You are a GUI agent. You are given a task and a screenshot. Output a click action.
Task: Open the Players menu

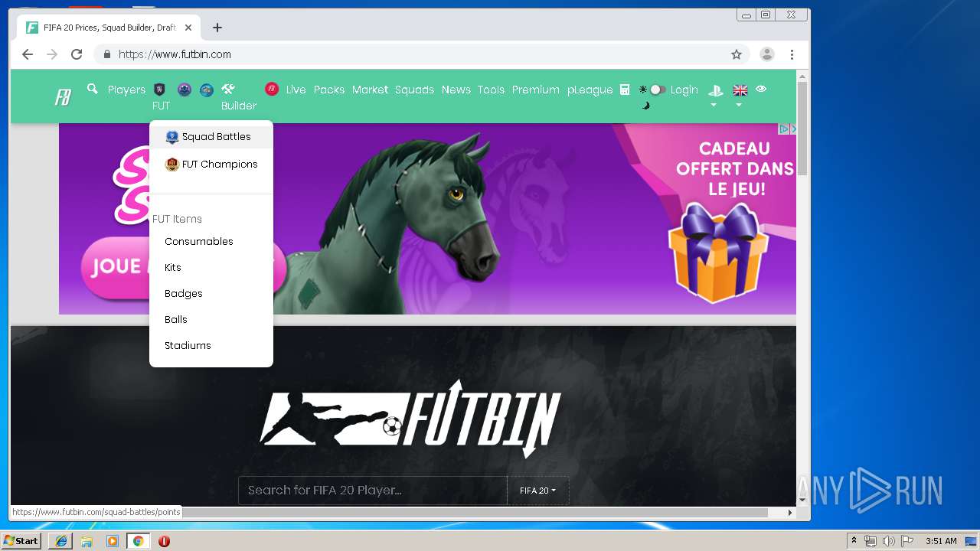(126, 90)
